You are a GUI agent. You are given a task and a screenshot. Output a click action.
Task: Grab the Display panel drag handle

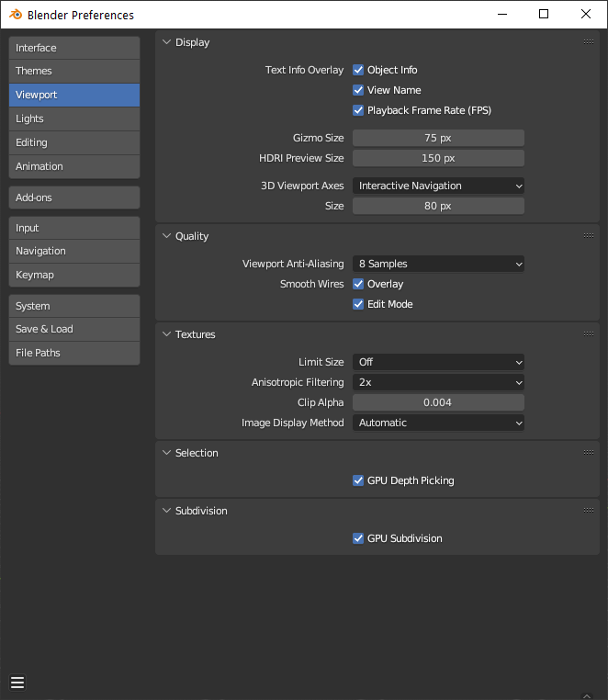589,42
